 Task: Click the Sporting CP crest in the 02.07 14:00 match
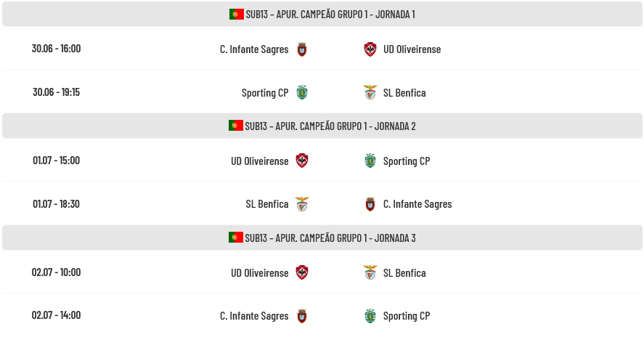pyautogui.click(x=370, y=316)
